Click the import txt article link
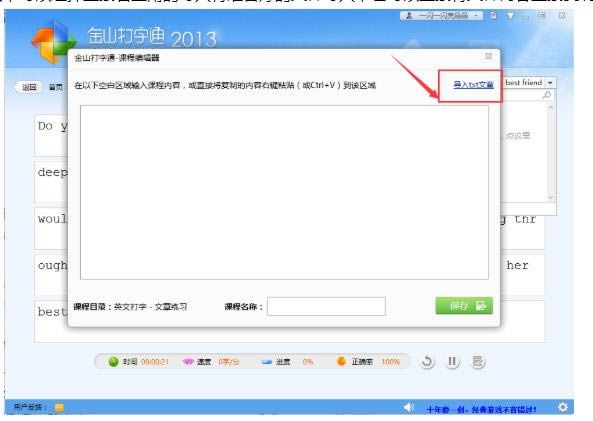Screen dimensions: 593x421 [473, 85]
